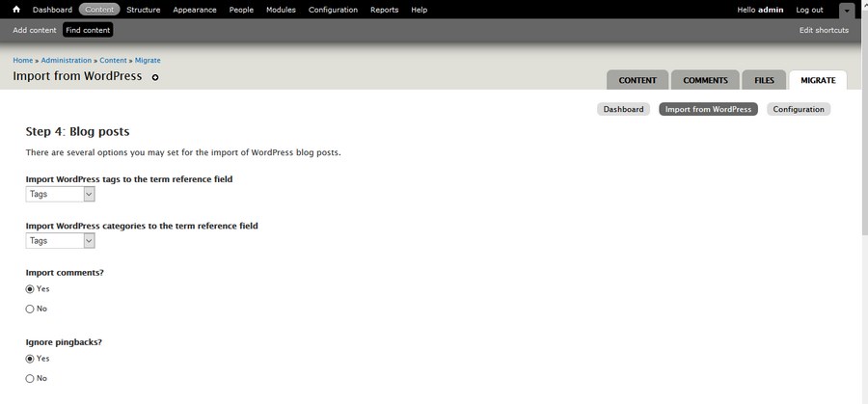Open the Configuration secondary tab
This screenshot has width=868, height=404.
click(799, 109)
